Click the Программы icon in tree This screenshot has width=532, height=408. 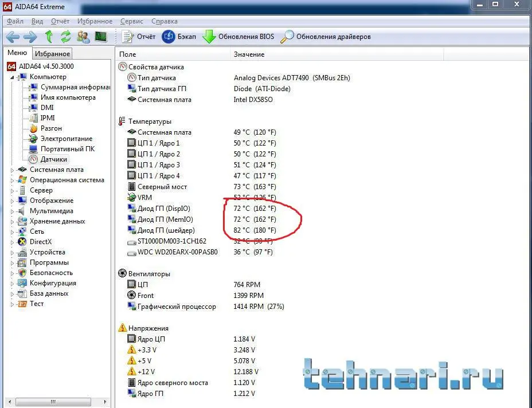coord(22,262)
